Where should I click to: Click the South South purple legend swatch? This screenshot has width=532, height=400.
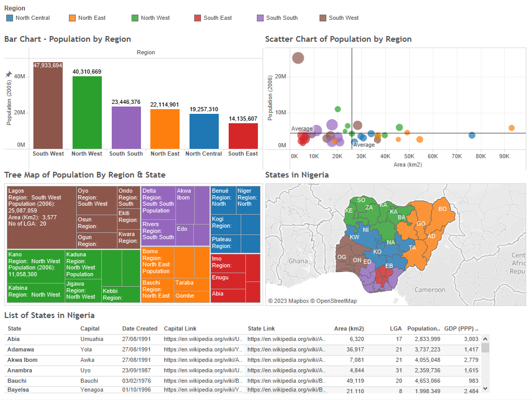[261, 18]
